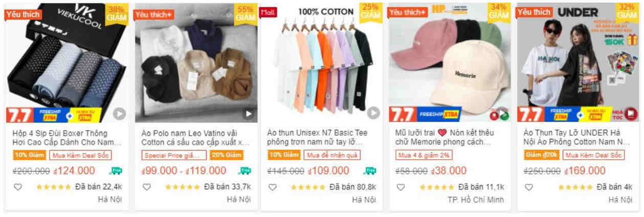Like the boxer shorts box product

click(x=18, y=187)
